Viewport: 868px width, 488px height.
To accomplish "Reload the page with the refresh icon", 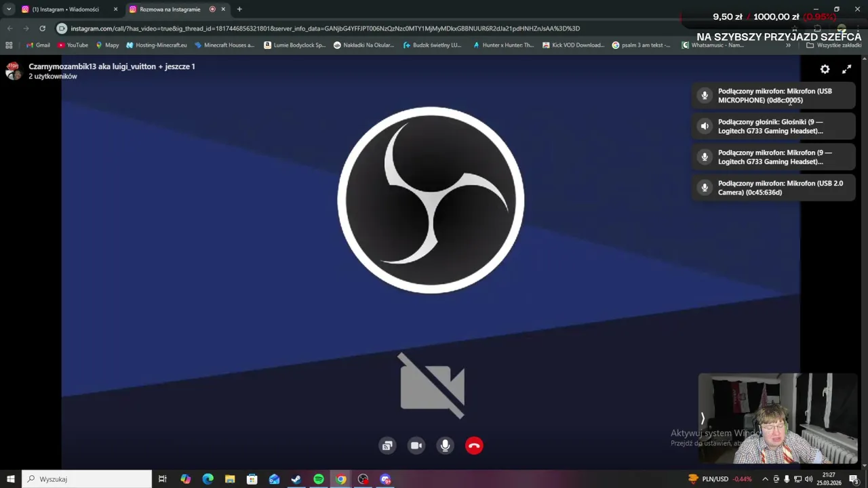I will click(x=42, y=28).
